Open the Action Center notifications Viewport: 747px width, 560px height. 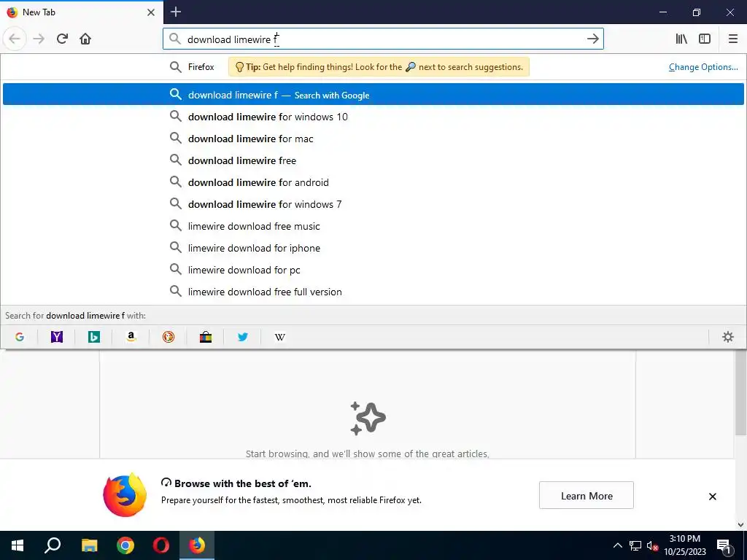724,545
